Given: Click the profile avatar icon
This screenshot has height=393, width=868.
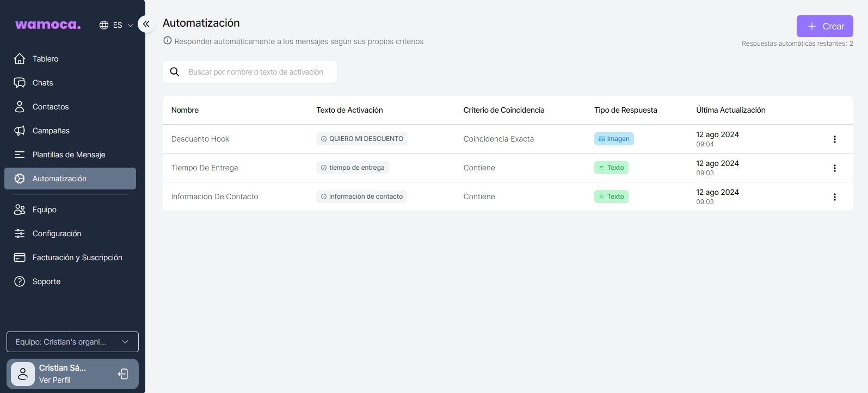Looking at the screenshot, I should [x=23, y=374].
